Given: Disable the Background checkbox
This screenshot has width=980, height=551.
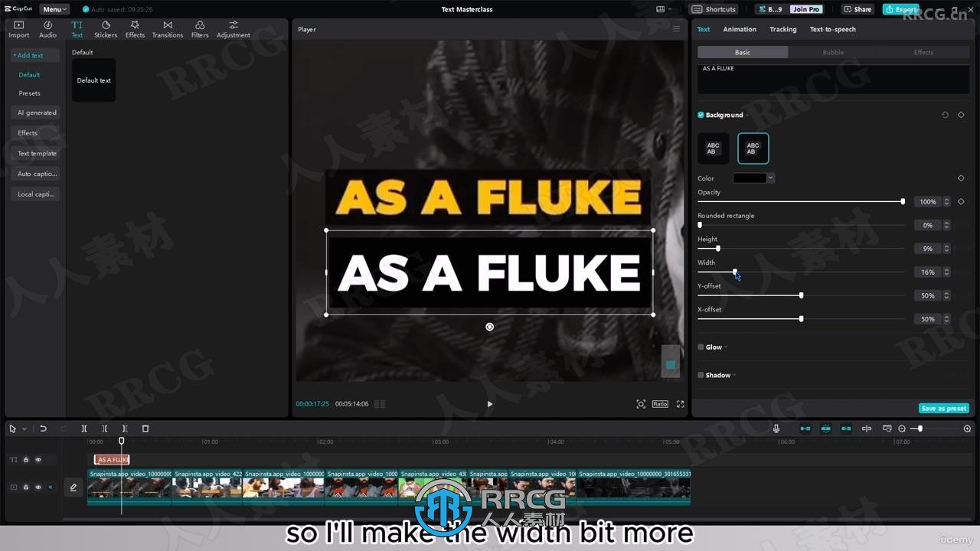Looking at the screenshot, I should tap(701, 115).
